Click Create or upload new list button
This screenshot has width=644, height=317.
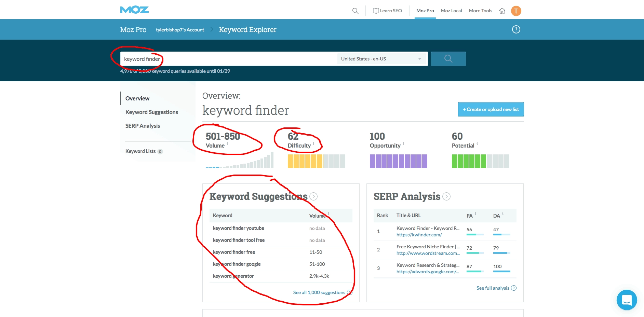(x=491, y=109)
